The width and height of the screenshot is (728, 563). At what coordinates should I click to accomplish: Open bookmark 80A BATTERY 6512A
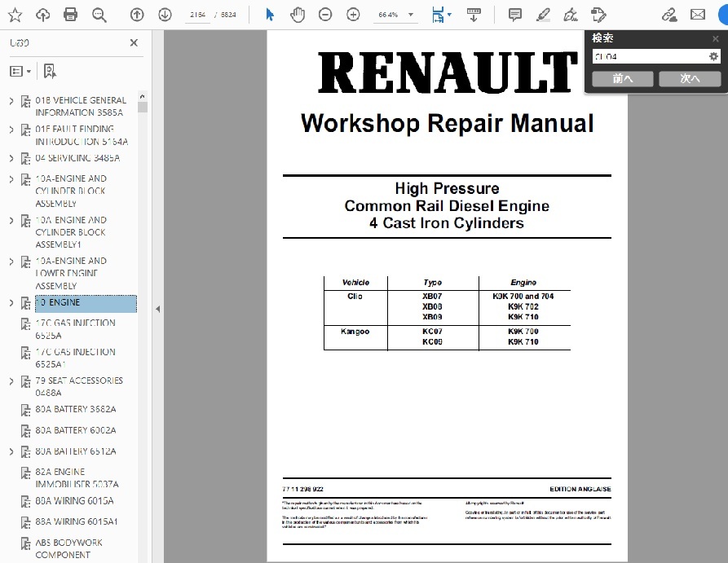76,451
